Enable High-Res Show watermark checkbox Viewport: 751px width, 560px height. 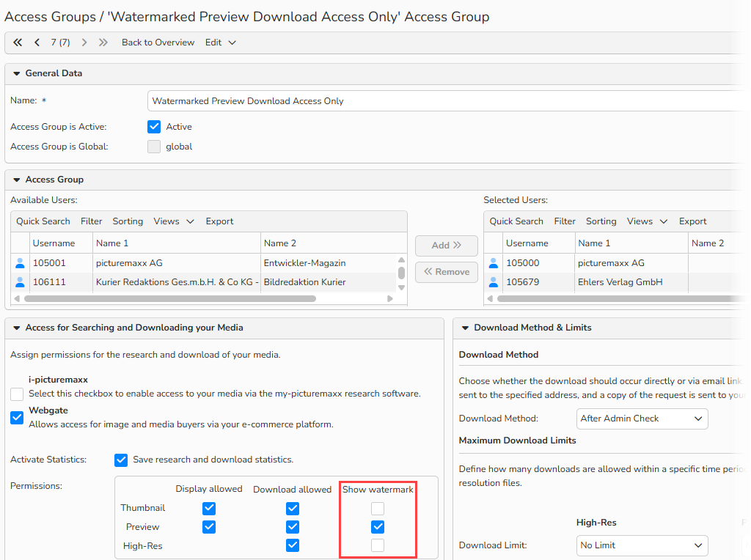tap(378, 545)
